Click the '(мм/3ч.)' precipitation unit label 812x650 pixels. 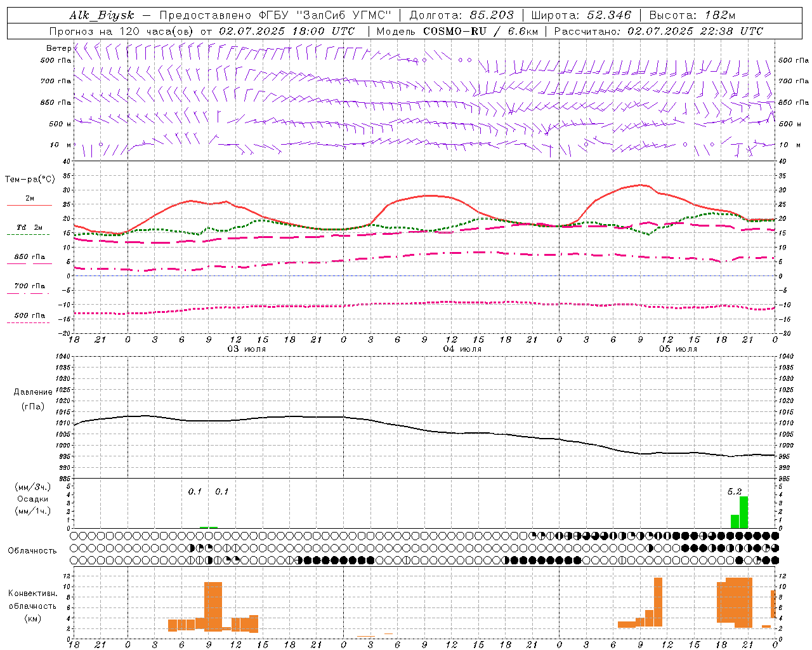32,487
